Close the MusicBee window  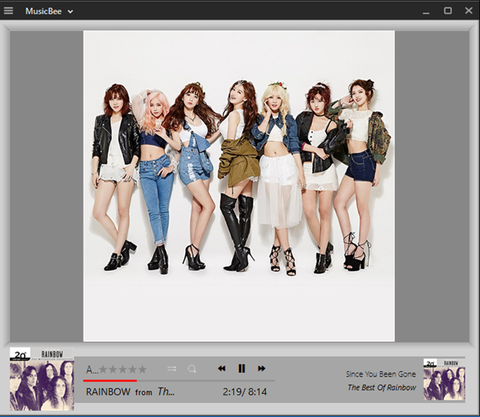pyautogui.click(x=469, y=11)
